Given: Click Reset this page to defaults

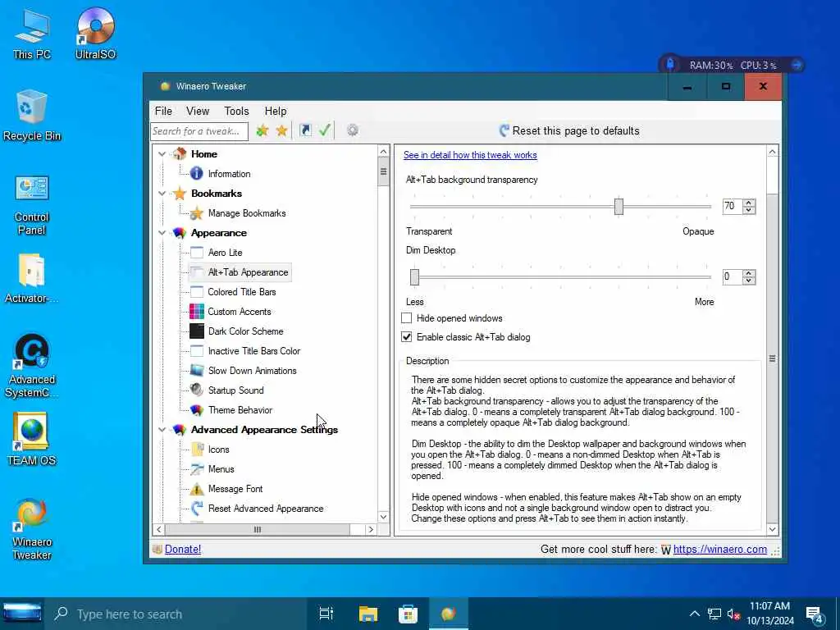Looking at the screenshot, I should (x=569, y=130).
